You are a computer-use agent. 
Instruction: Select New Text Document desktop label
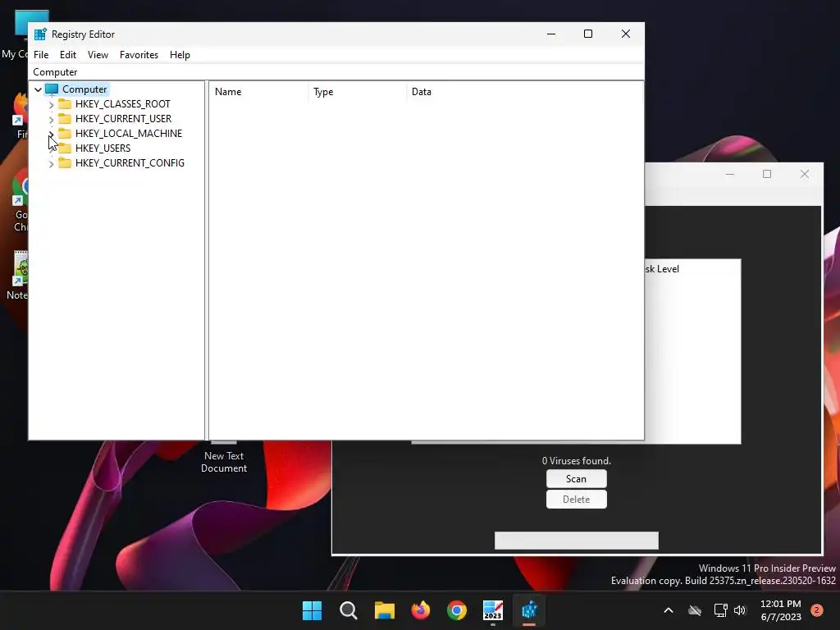pyautogui.click(x=224, y=462)
